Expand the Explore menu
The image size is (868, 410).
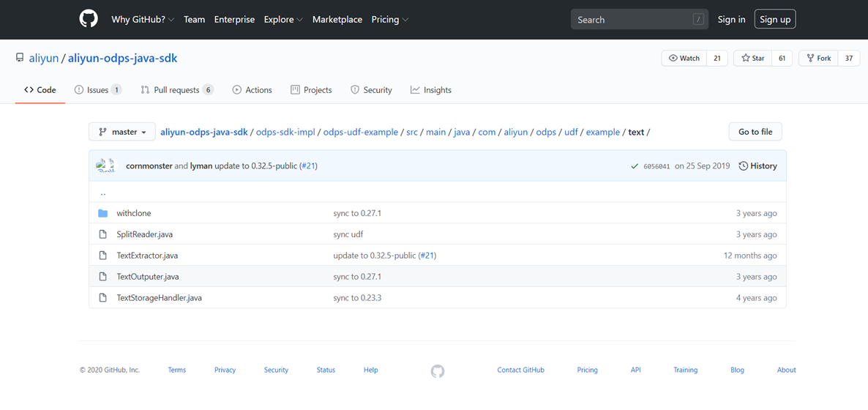tap(283, 19)
